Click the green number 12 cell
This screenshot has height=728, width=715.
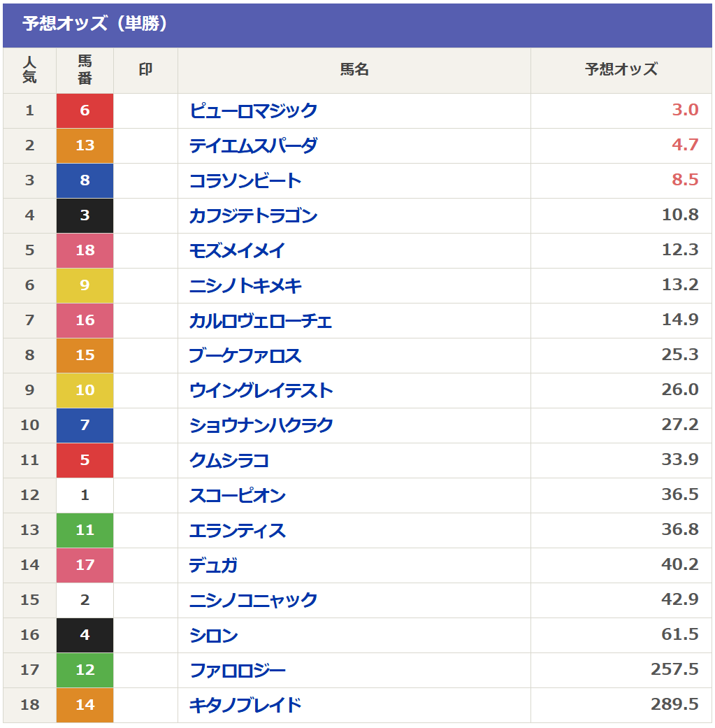(85, 670)
